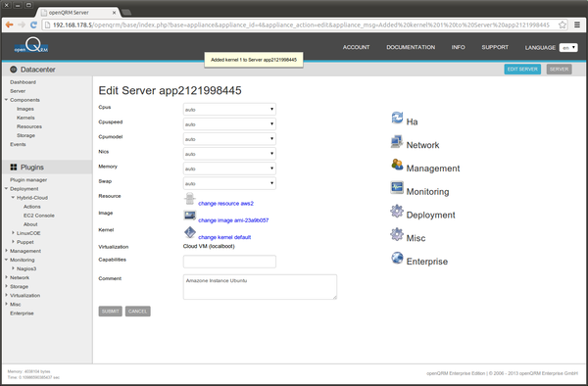Screen dimensions: 588x386
Task: Click the Datacenter globe icon
Action: 14,70
